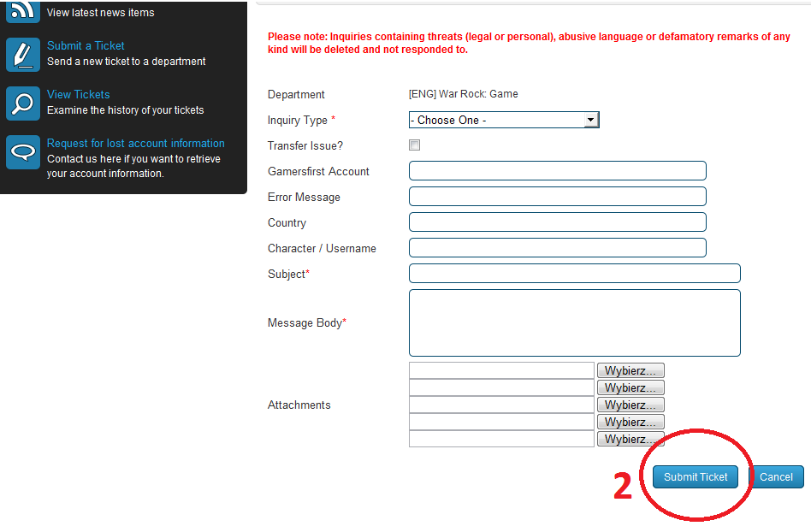Click the Message Body label
Viewport: 811px width, 532px height.
[x=305, y=323]
